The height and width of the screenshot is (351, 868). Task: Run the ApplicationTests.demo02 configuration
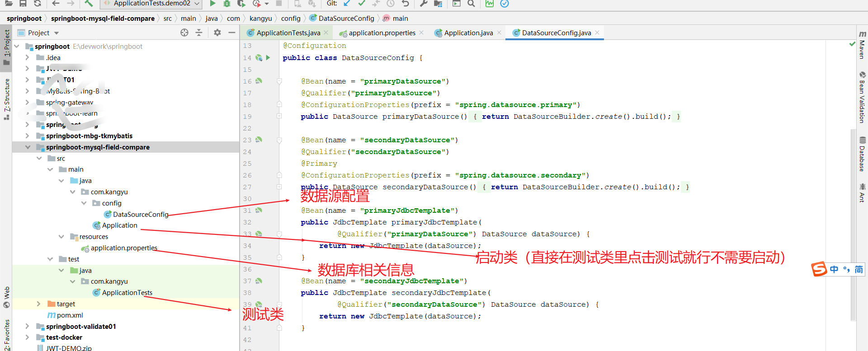pyautogui.click(x=212, y=4)
